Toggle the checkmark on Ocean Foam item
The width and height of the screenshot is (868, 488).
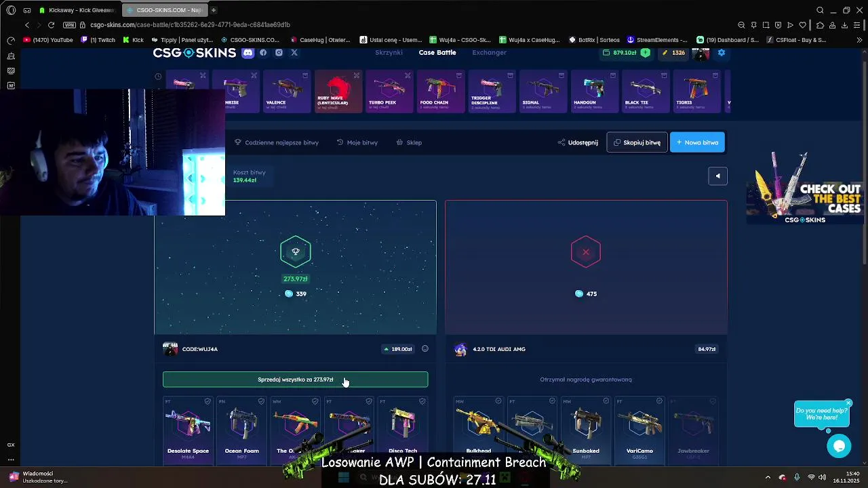[x=261, y=401]
